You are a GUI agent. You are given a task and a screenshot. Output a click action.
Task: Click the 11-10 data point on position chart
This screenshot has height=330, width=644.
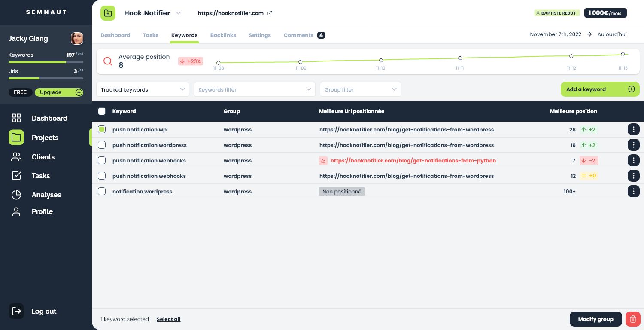(x=381, y=60)
